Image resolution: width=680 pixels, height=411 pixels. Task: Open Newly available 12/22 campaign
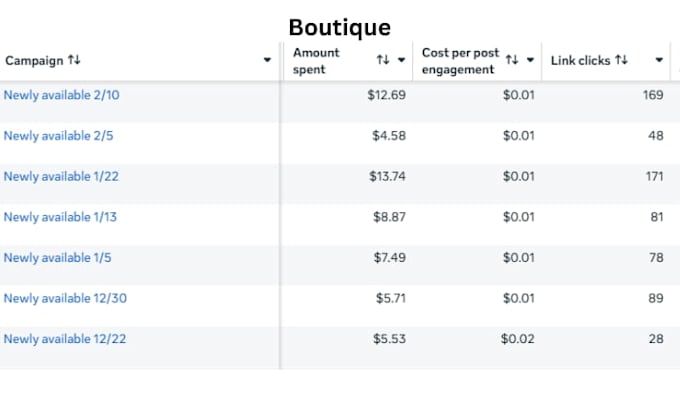point(65,339)
